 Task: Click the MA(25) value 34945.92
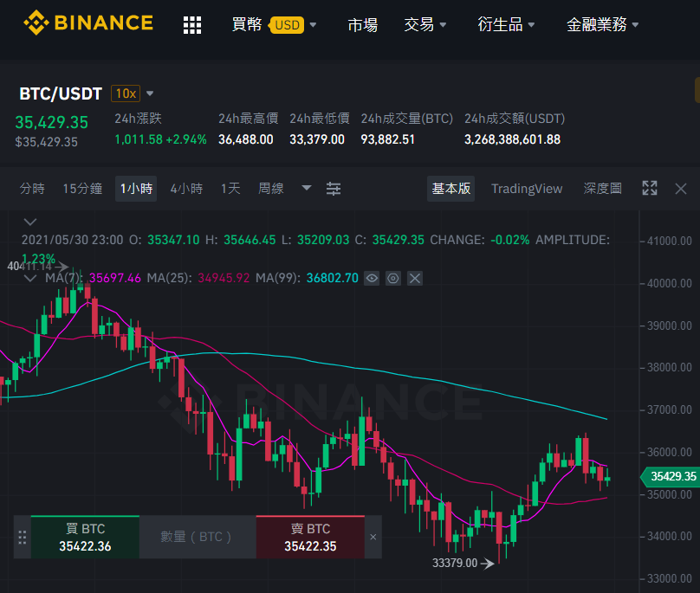coord(224,278)
